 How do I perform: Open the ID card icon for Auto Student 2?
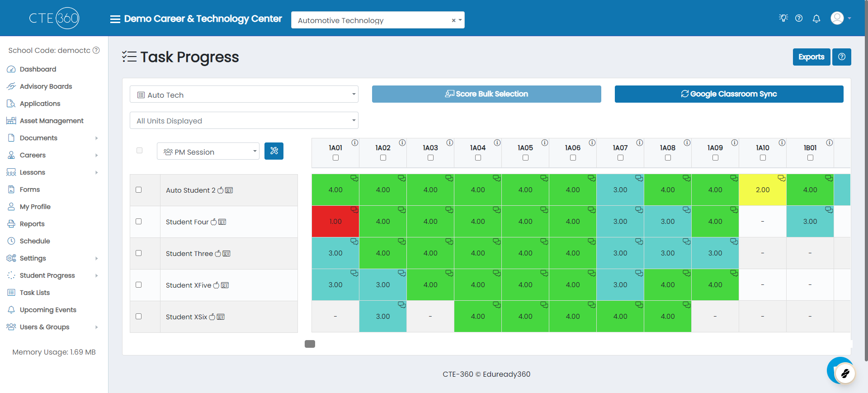229,190
